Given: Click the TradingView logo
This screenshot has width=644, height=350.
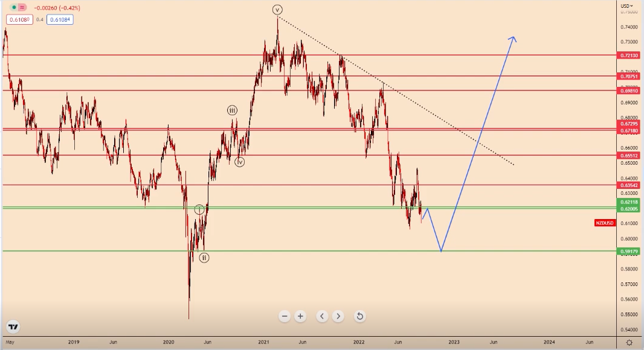Looking at the screenshot, I should [13, 327].
